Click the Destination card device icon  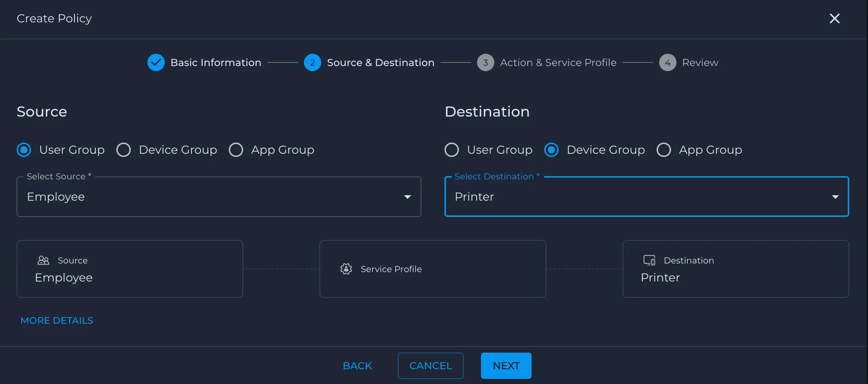649,260
